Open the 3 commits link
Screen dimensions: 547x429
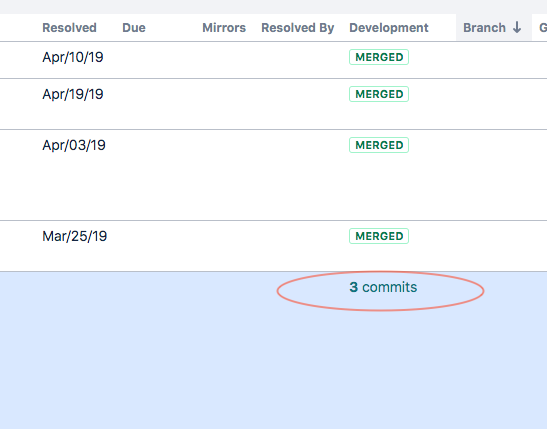[x=383, y=287]
